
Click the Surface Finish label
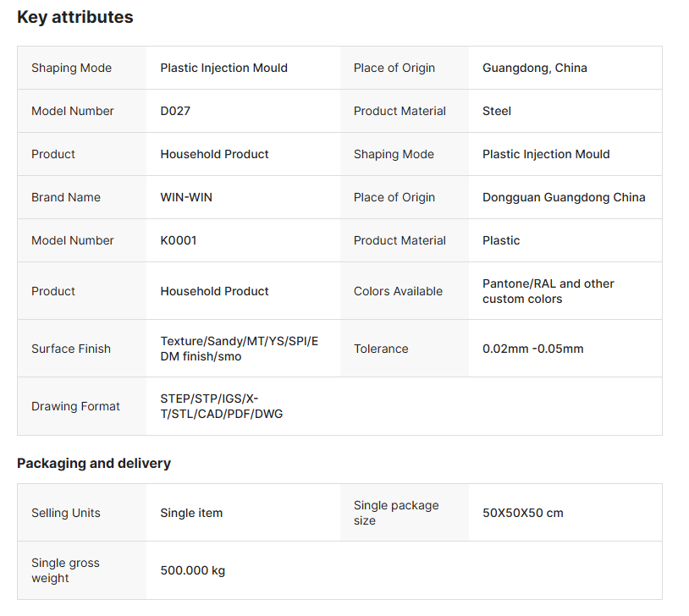[x=71, y=349]
